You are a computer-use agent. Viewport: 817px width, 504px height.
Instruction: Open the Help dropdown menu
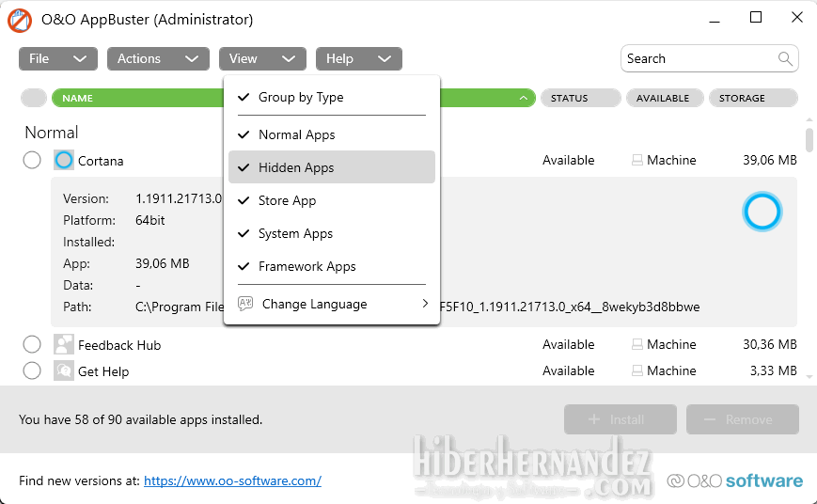pos(359,58)
